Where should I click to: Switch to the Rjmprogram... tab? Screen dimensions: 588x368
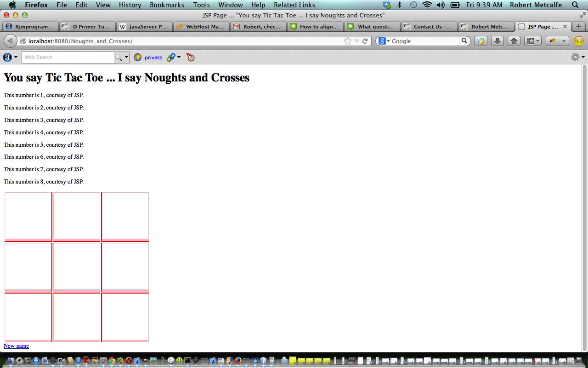(30, 27)
